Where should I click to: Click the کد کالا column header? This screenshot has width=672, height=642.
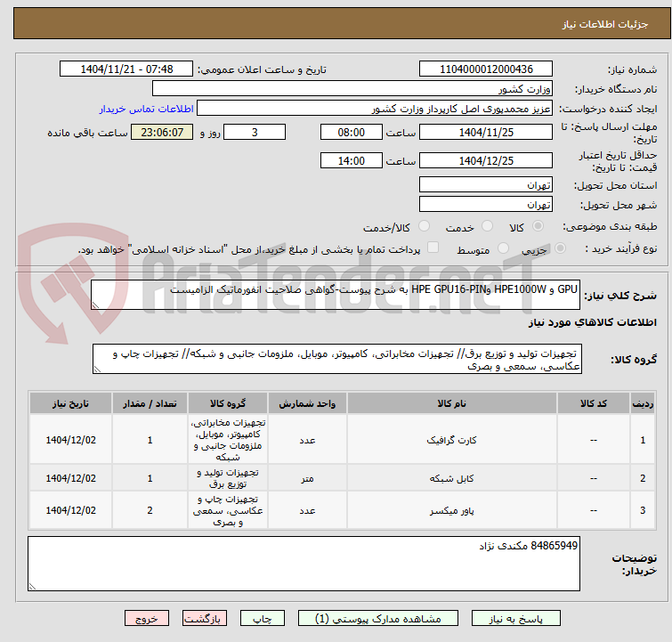[x=593, y=403]
